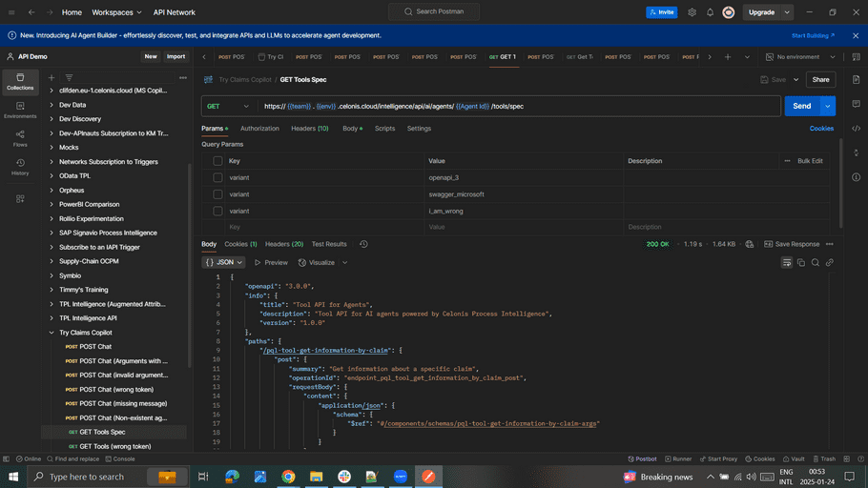The image size is (868, 488).
Task: Open Postman settings gear icon
Action: point(692,12)
